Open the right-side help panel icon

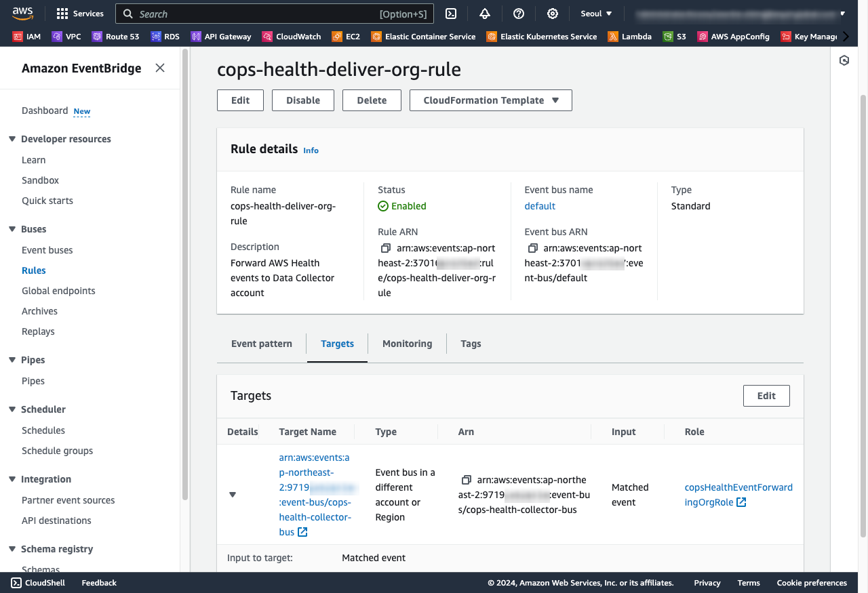844,60
